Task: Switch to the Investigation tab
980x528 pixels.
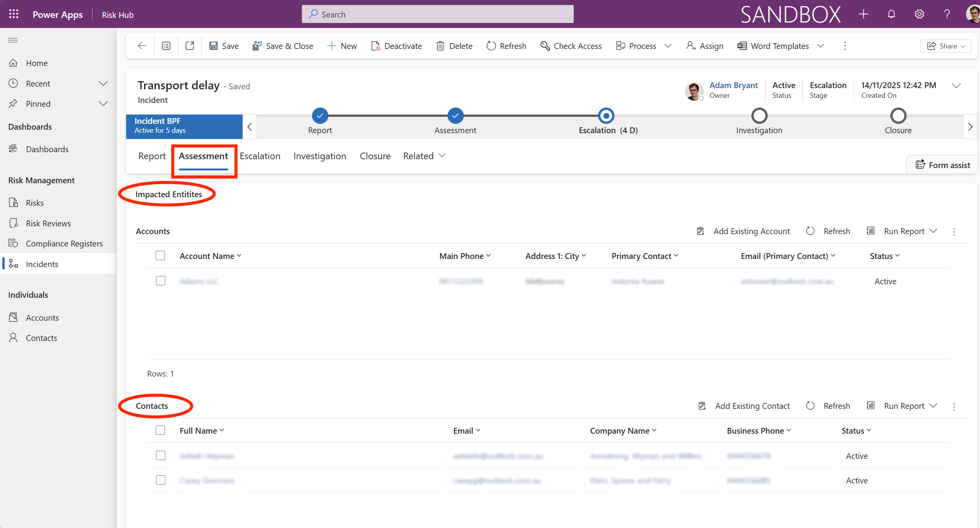Action: pos(319,156)
